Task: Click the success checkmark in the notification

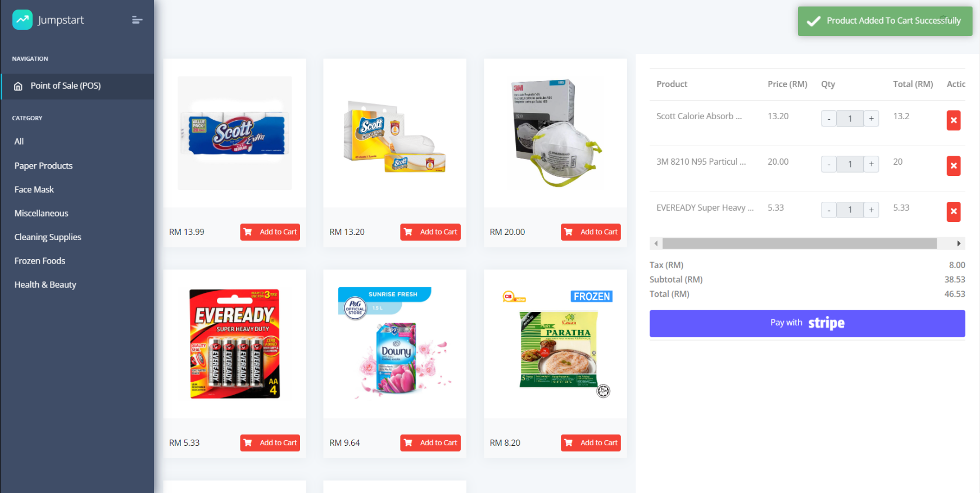Action: pos(813,21)
